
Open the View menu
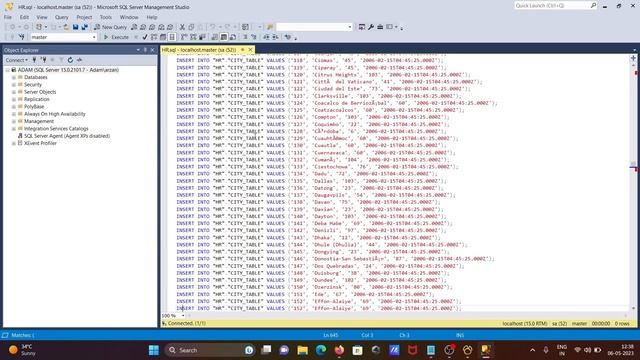tap(42, 17)
